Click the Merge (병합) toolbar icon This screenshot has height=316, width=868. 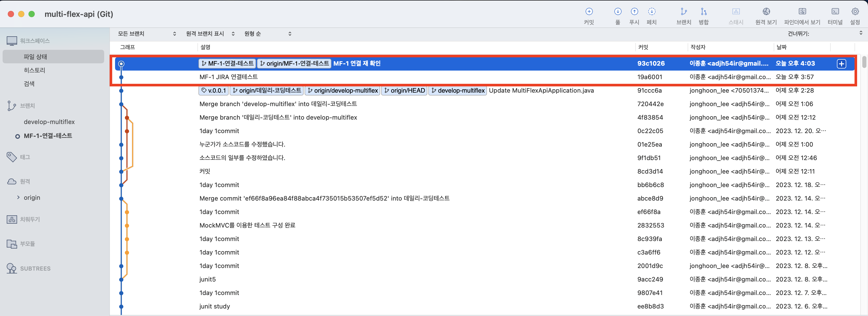703,12
